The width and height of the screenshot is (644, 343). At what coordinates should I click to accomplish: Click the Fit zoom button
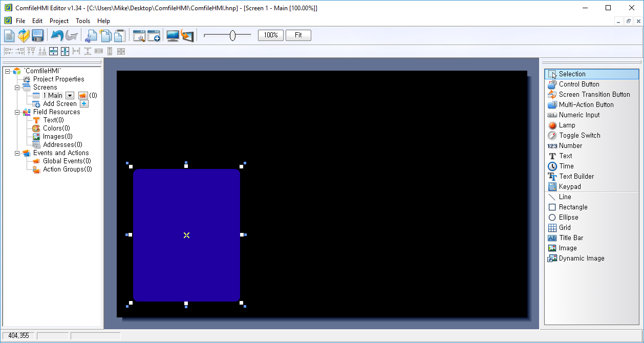pyautogui.click(x=298, y=35)
